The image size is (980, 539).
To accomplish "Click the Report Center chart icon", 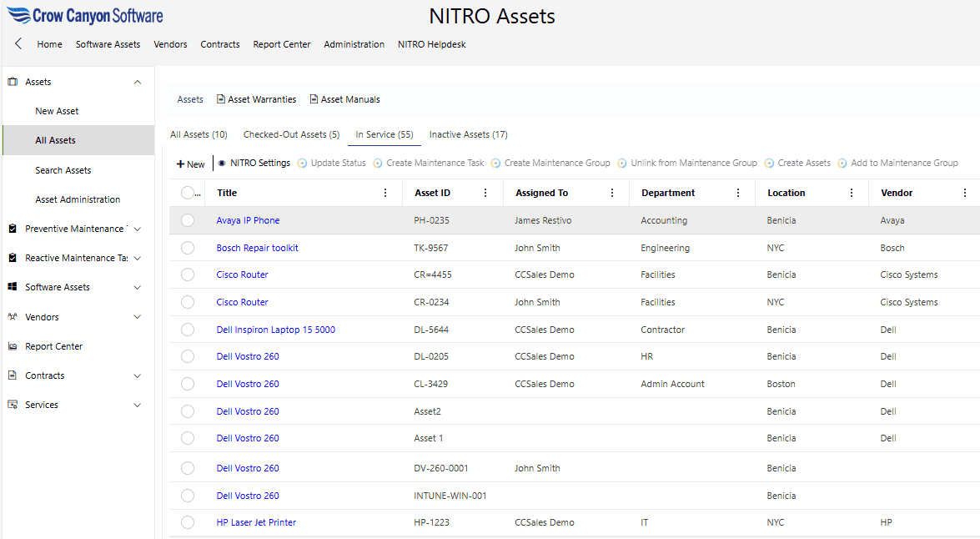I will click(13, 346).
